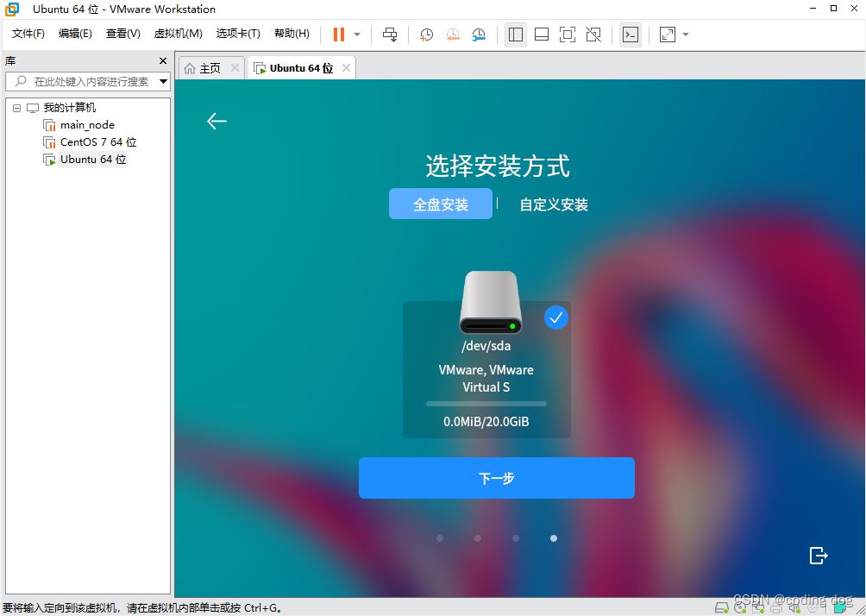Click the last page indicator dot
The width and height of the screenshot is (866, 616).
[x=553, y=537]
